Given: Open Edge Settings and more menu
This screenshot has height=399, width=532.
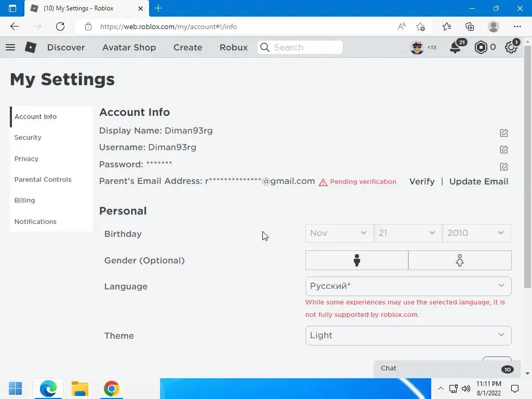Looking at the screenshot, I should pyautogui.click(x=517, y=26).
